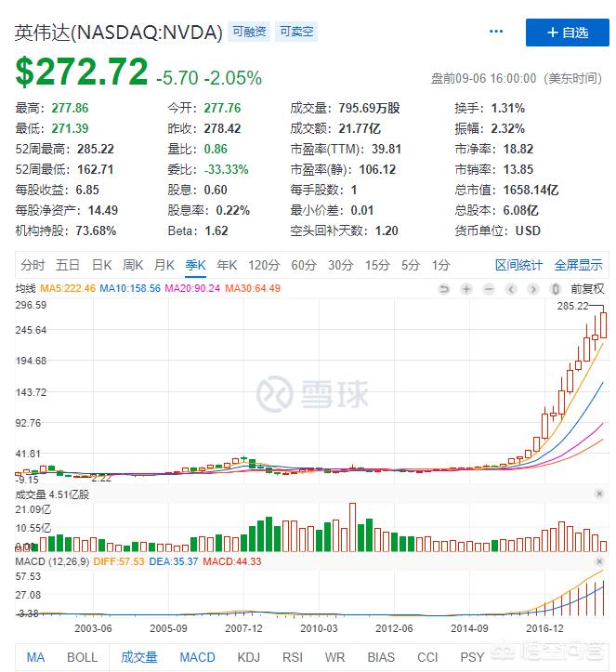
Task: Enable the BOLL indicator
Action: click(x=82, y=657)
